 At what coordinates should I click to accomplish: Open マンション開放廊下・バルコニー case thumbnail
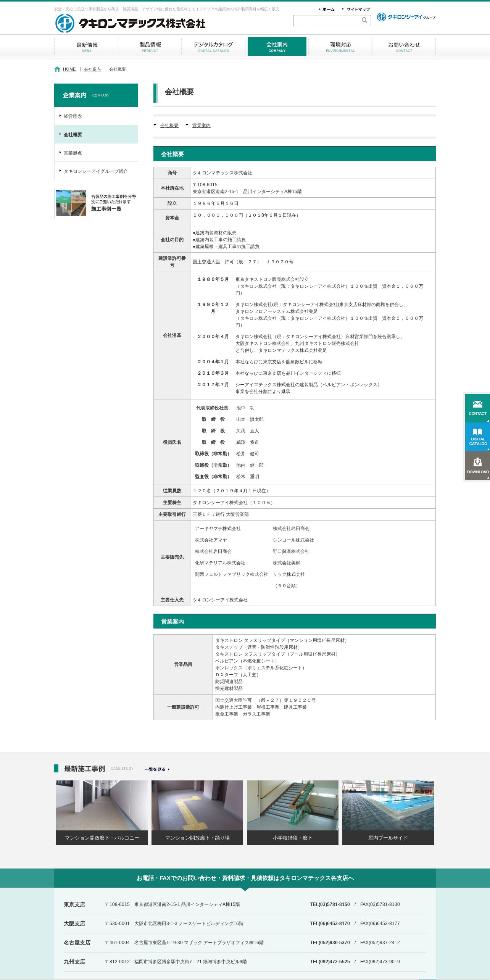point(102,813)
